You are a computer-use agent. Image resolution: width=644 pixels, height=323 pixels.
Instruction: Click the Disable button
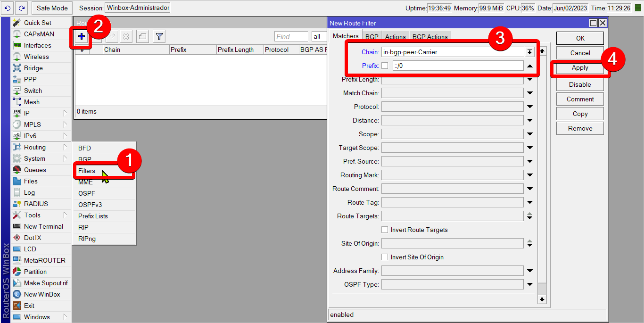tap(580, 84)
